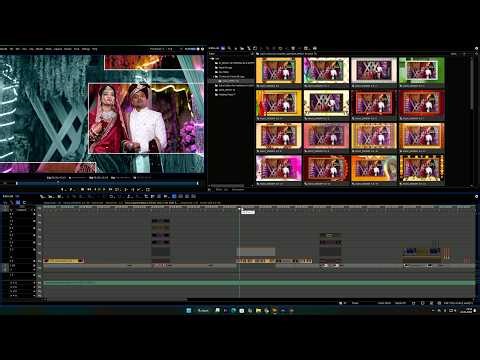480x360 pixels.
Task: Open File Explorer from the taskbar
Action: pos(258,310)
